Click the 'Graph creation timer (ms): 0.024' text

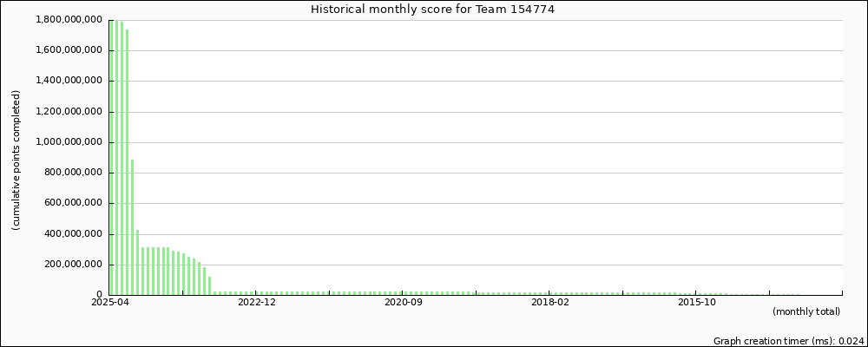pyautogui.click(x=789, y=341)
